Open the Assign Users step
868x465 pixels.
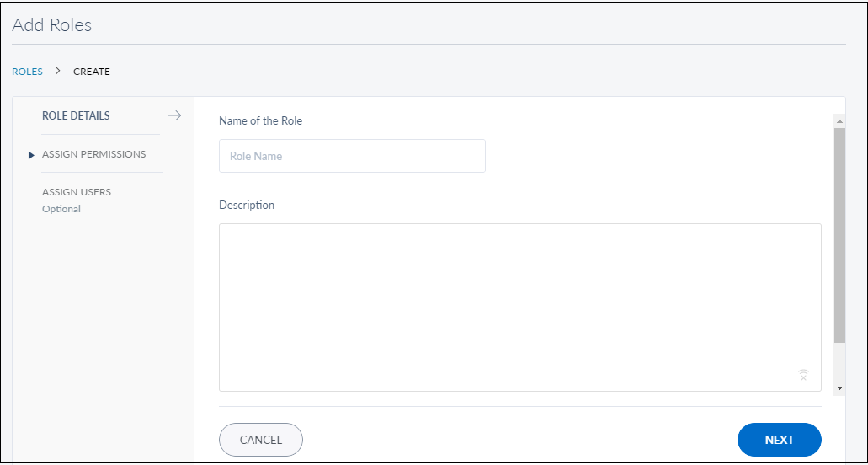pyautogui.click(x=77, y=192)
